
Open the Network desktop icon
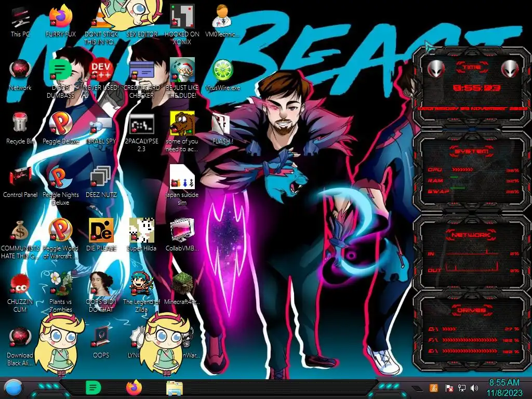(x=20, y=75)
